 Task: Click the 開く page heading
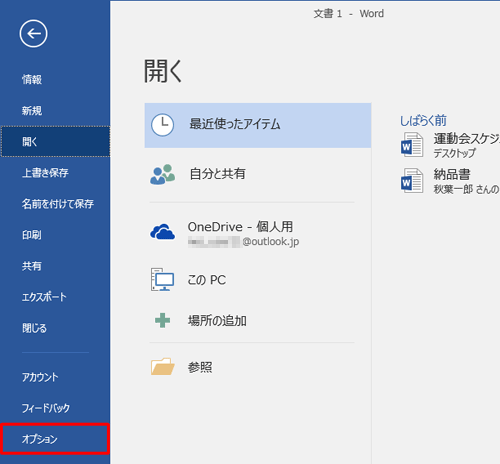tap(163, 71)
